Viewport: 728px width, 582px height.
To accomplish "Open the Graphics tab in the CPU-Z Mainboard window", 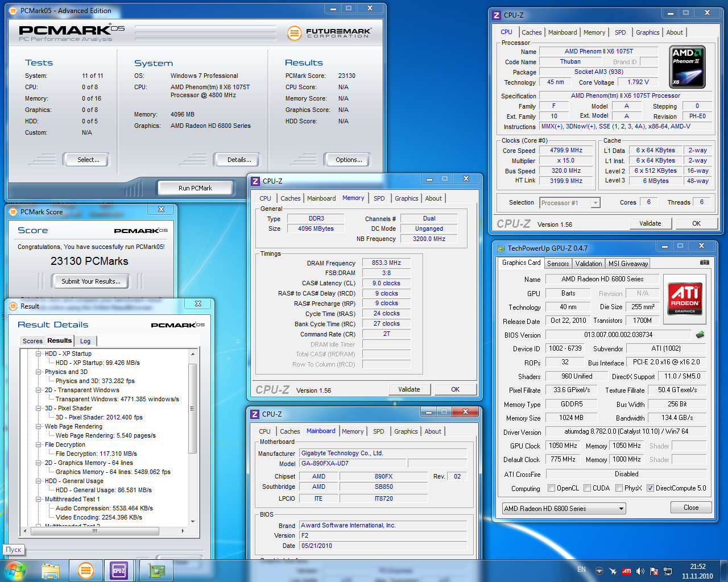I will (x=406, y=431).
